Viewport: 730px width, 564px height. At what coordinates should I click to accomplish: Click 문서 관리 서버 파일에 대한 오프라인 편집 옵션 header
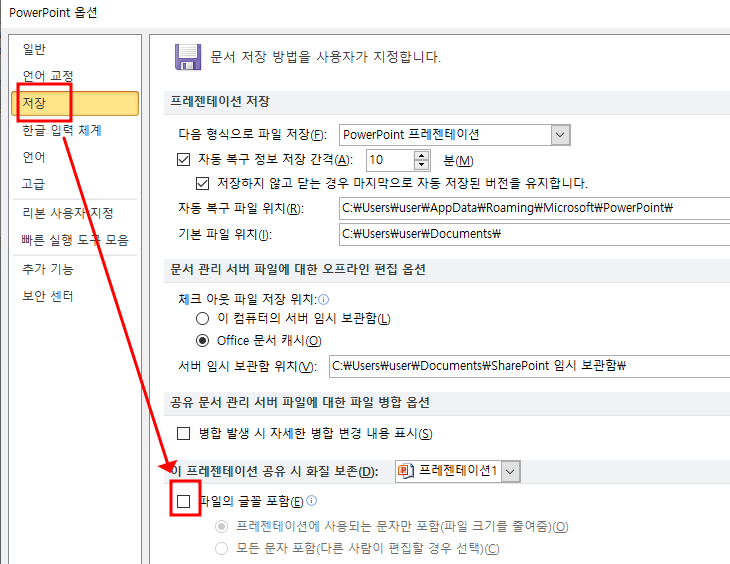coord(297,269)
